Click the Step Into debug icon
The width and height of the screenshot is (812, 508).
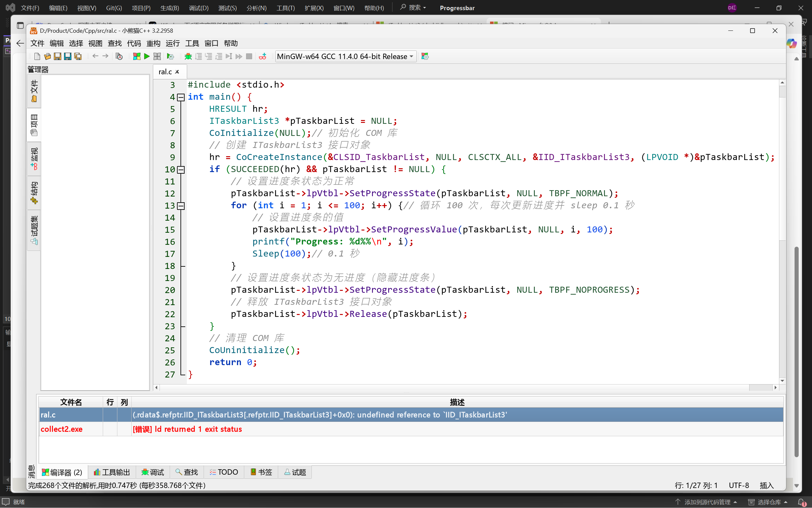(209, 57)
